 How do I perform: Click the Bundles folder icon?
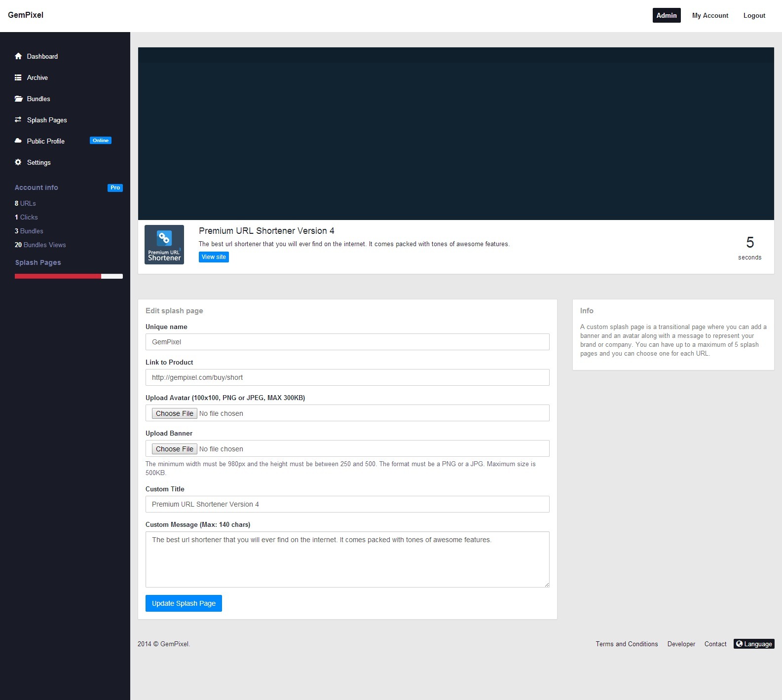pyautogui.click(x=18, y=99)
